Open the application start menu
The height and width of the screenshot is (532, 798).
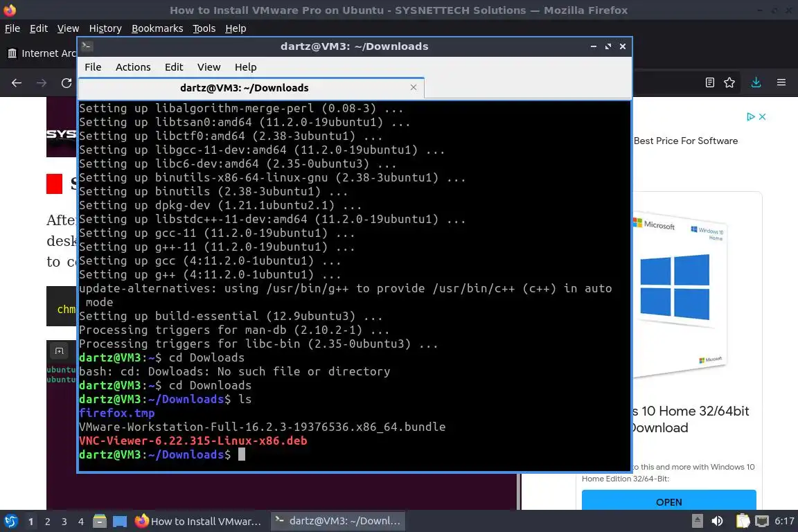10,522
